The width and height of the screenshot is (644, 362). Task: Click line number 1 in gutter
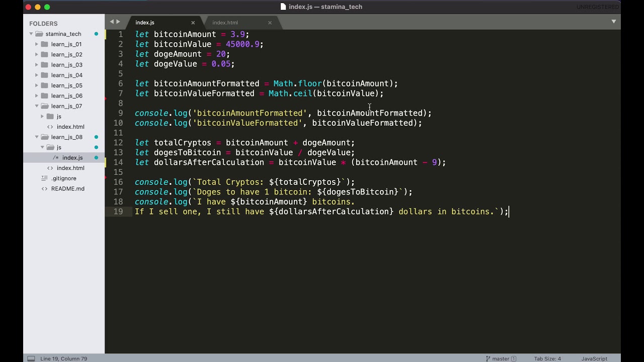click(x=121, y=34)
